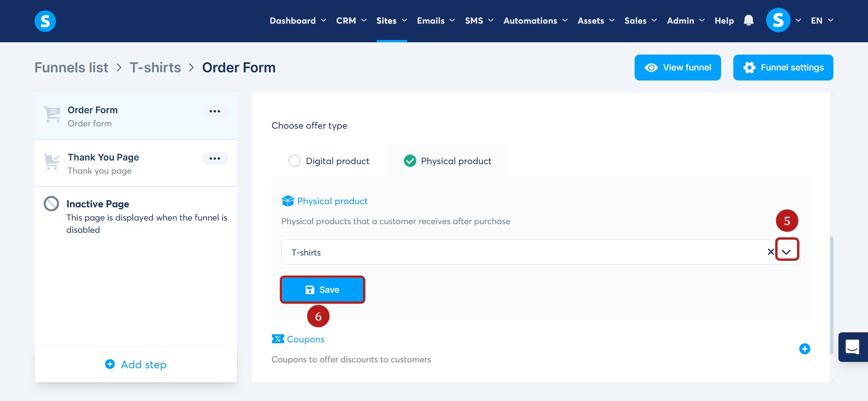Clear the T-shirts selection with the X icon
The image size is (868, 401).
(x=771, y=252)
